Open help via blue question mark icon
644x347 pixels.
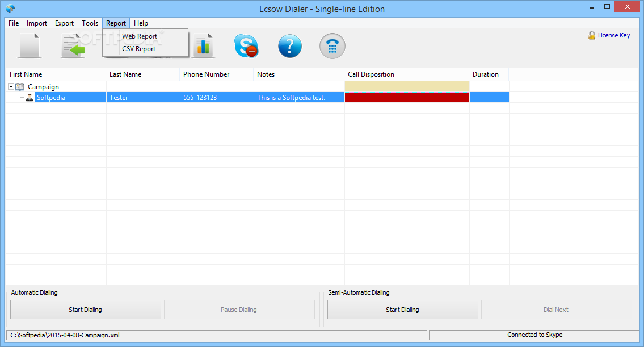click(289, 46)
